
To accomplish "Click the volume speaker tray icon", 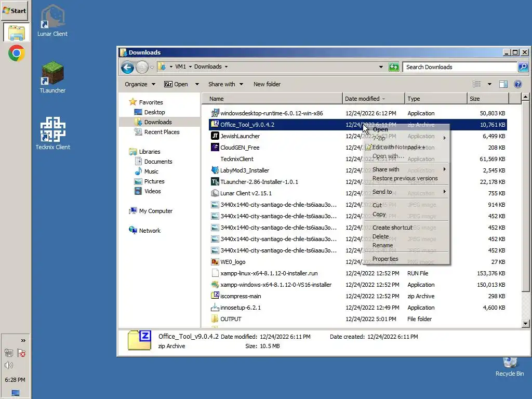I will pyautogui.click(x=9, y=365).
